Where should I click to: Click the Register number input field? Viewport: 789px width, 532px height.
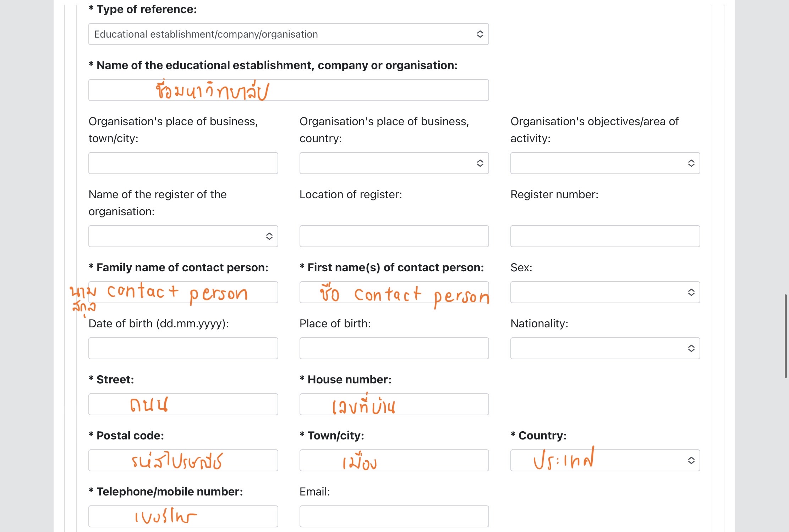[605, 236]
